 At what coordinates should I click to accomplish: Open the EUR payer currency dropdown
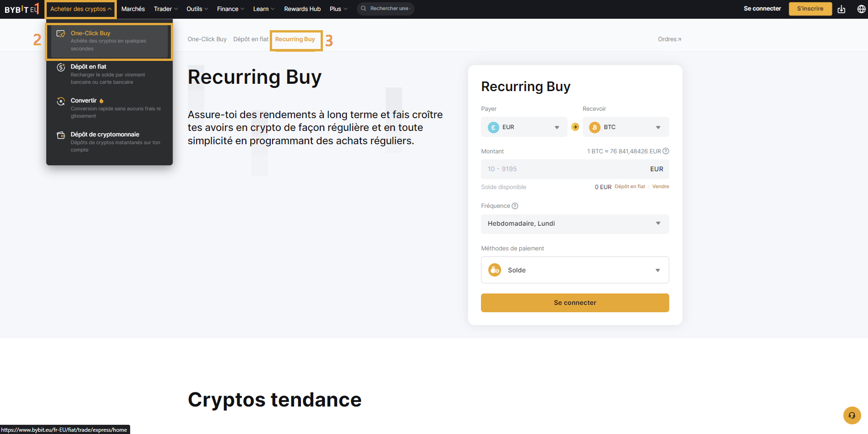pos(557,127)
